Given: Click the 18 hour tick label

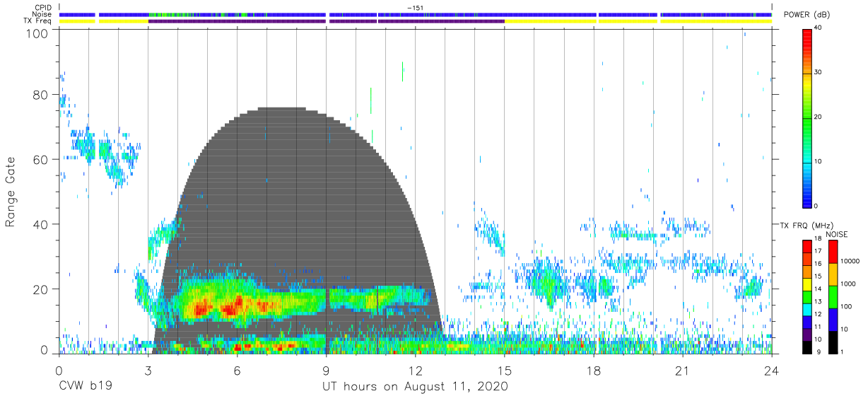Looking at the screenshot, I should [594, 370].
